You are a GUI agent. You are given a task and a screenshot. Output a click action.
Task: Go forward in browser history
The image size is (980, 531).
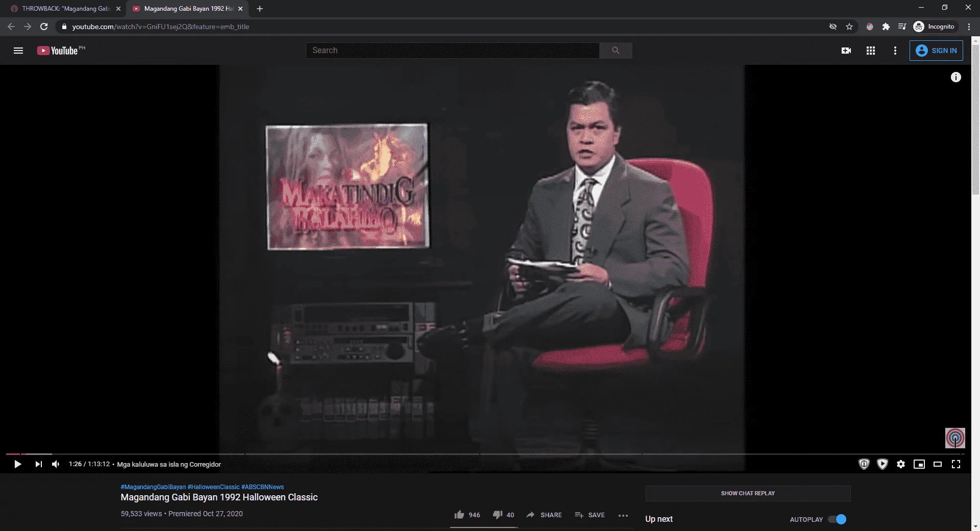(28, 27)
